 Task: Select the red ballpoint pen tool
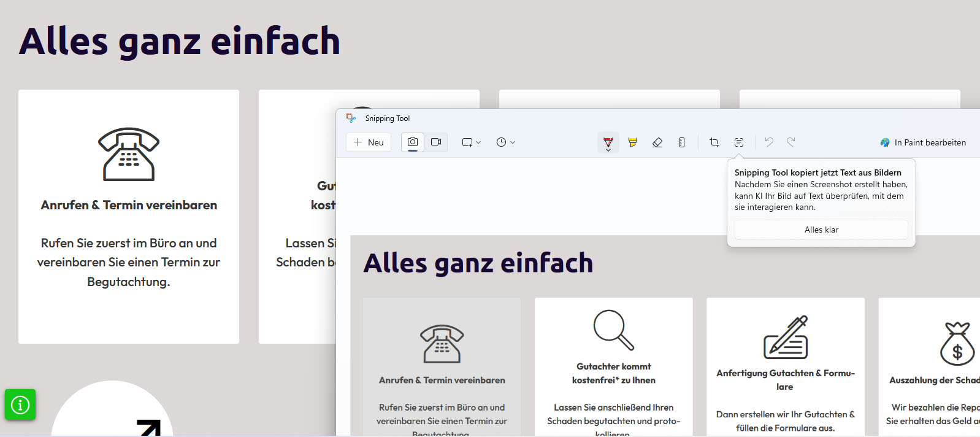pyautogui.click(x=608, y=142)
